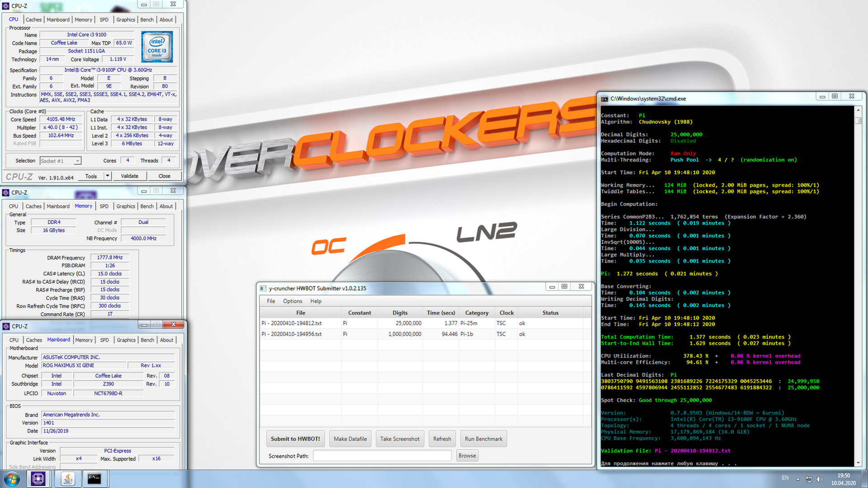The image size is (868, 488).
Task: Show hidden tray icons arrow
Action: [x=798, y=479]
